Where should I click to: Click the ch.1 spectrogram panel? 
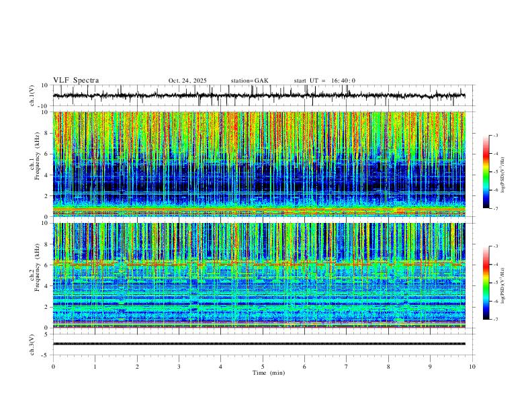259,164
